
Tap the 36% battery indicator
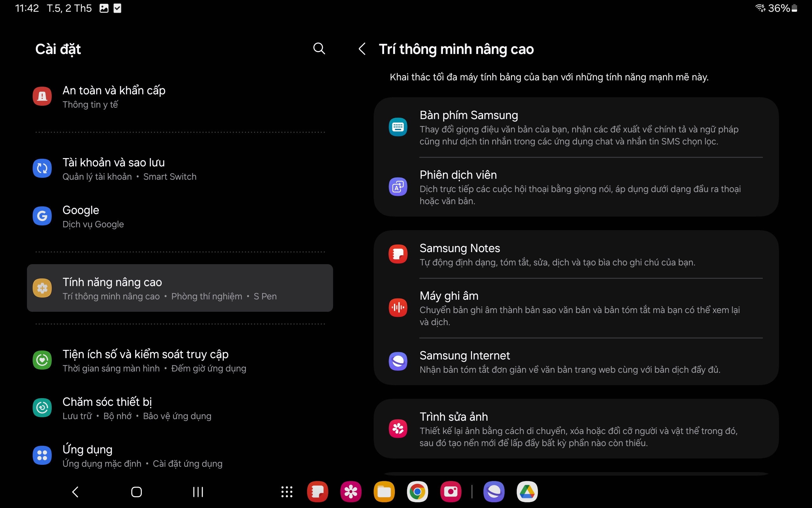tap(783, 8)
